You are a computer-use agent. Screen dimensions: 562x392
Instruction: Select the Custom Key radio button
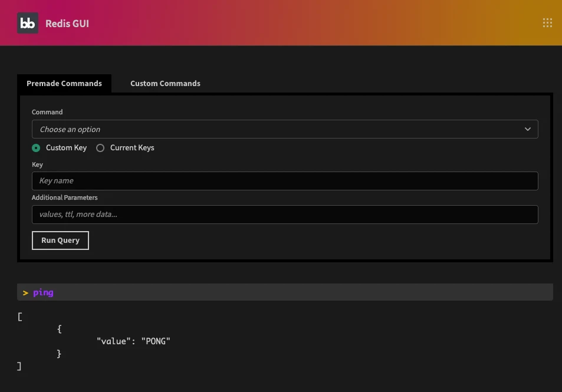tap(36, 148)
